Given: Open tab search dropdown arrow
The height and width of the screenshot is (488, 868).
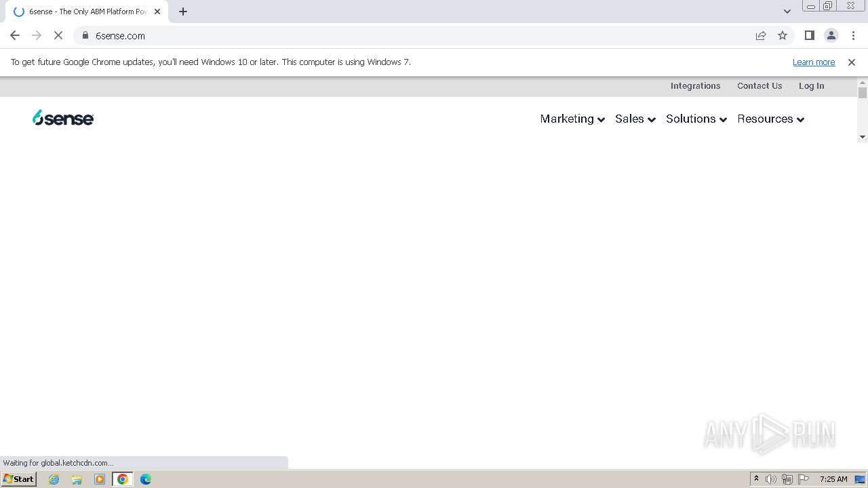Looking at the screenshot, I should (787, 12).
